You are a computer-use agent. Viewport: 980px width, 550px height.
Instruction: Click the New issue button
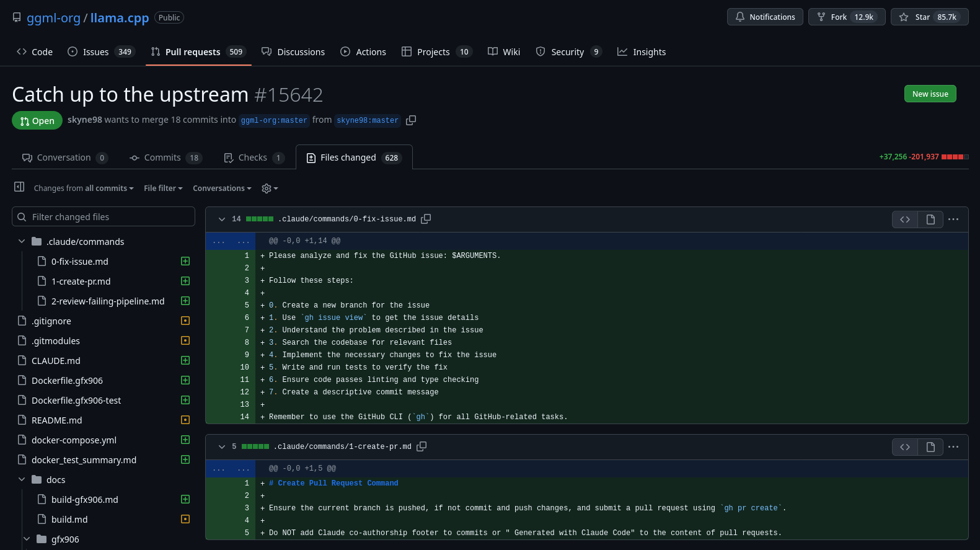click(x=930, y=94)
